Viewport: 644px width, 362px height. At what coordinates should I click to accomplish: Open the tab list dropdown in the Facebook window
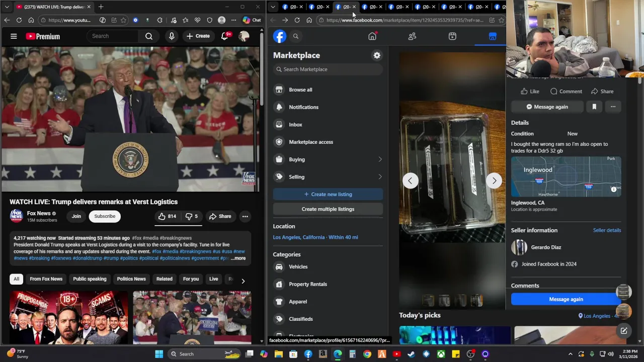[x=272, y=7]
